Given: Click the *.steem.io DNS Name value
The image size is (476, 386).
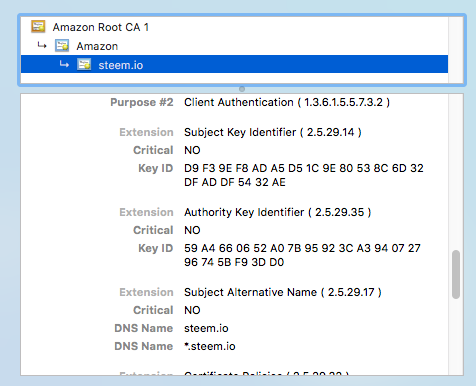Looking at the screenshot, I should (210, 346).
